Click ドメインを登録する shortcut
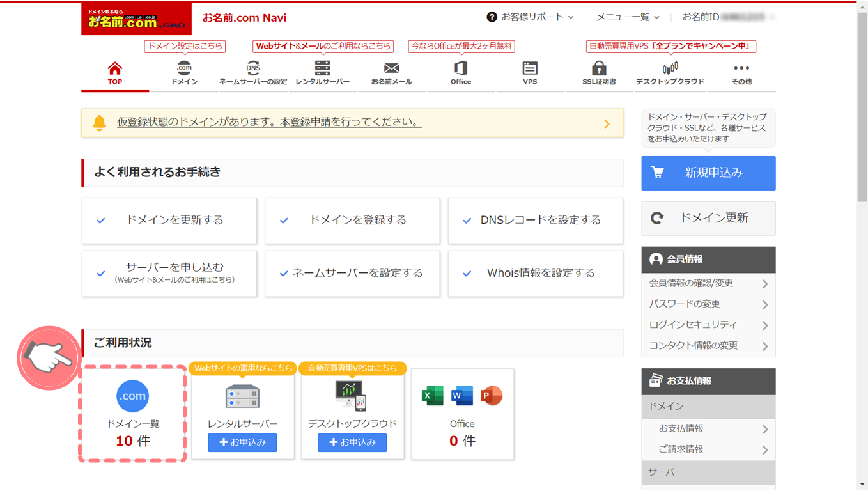 click(352, 221)
